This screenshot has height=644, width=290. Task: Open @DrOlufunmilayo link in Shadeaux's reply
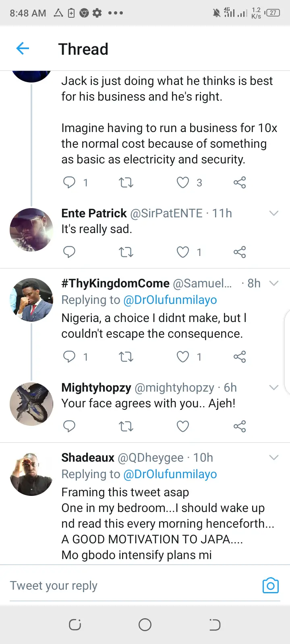(x=170, y=474)
